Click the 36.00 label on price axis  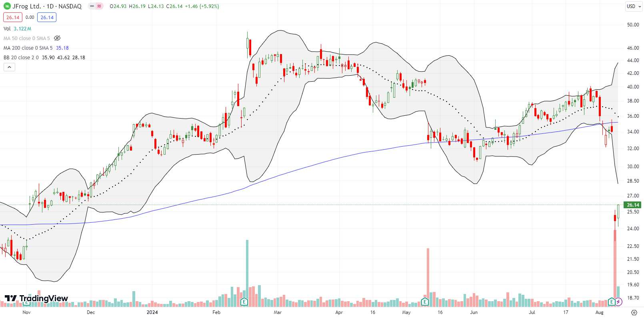(x=633, y=116)
